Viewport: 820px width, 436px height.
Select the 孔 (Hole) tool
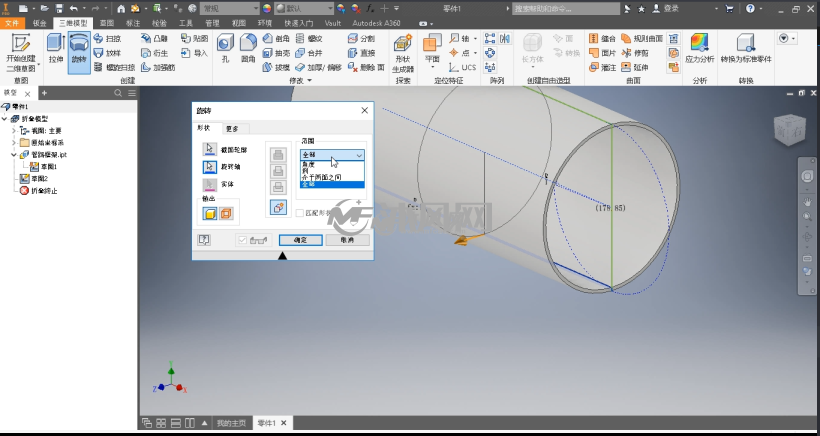225,48
